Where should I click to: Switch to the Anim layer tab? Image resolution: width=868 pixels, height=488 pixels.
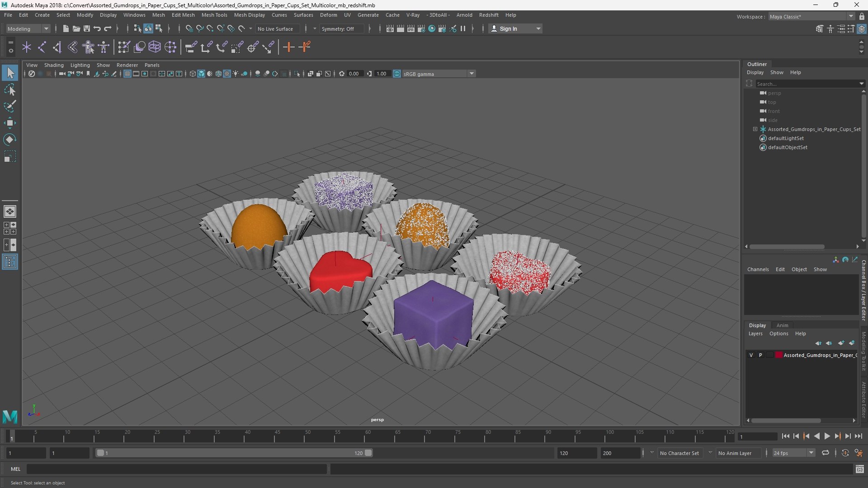(x=782, y=325)
